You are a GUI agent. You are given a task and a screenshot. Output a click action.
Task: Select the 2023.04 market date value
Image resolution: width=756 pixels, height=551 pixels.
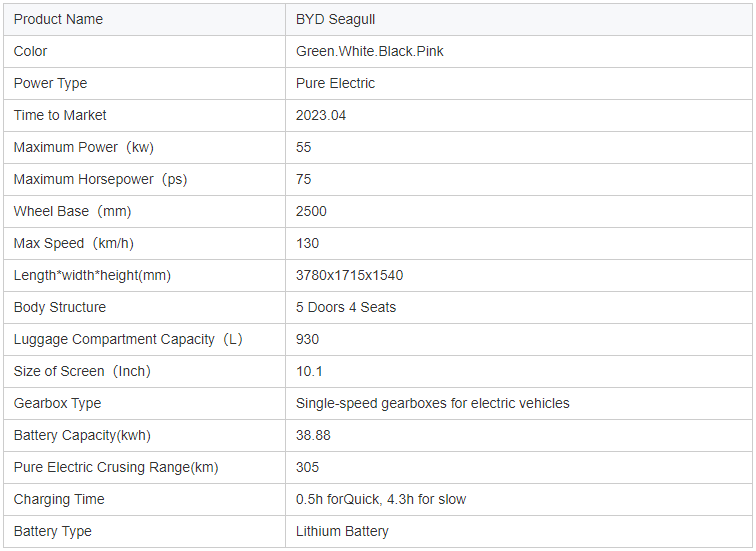321,115
